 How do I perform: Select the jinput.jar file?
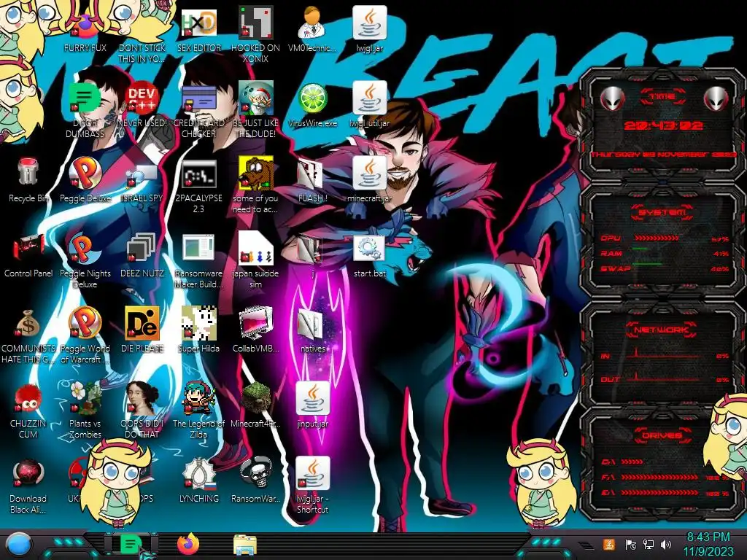pos(312,398)
